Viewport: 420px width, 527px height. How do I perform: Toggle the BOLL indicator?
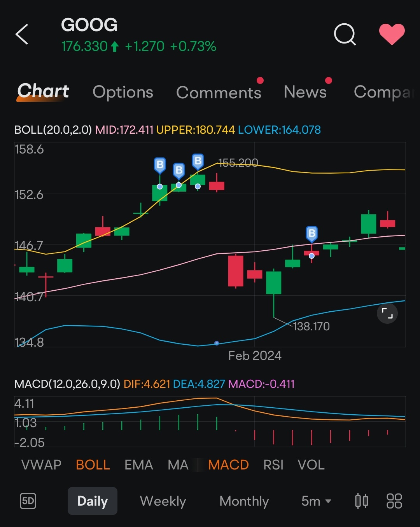click(92, 464)
